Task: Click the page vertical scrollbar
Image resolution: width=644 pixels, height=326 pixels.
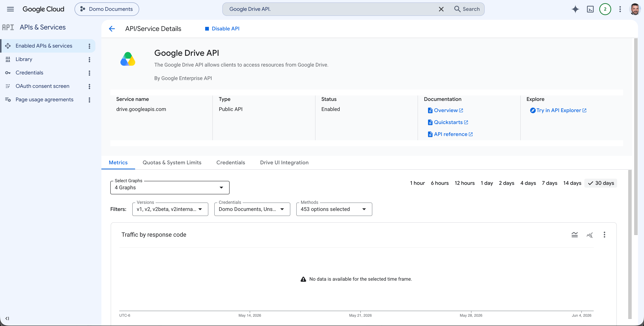Action: coord(636,137)
